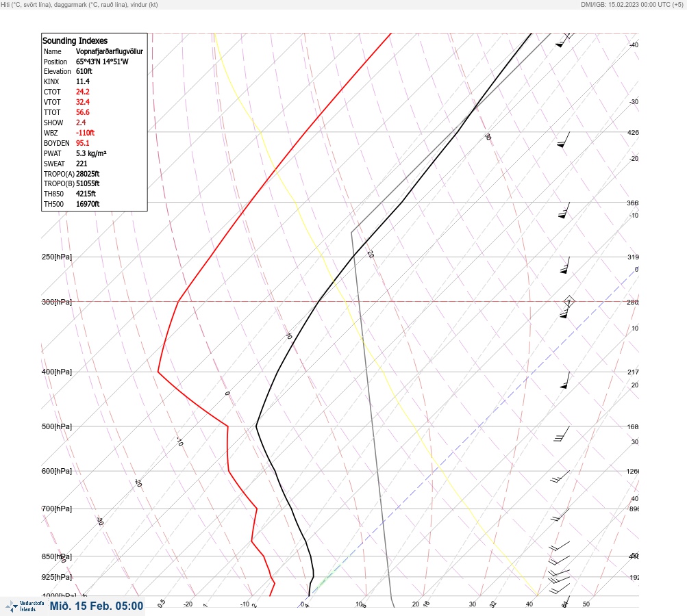This screenshot has height=616, width=687.
Task: Select station name Vopnafjarðarflugvöllur
Action: (x=110, y=51)
